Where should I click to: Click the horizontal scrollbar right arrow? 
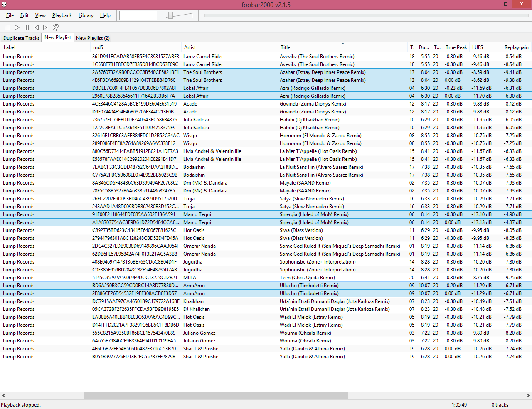pos(528,396)
